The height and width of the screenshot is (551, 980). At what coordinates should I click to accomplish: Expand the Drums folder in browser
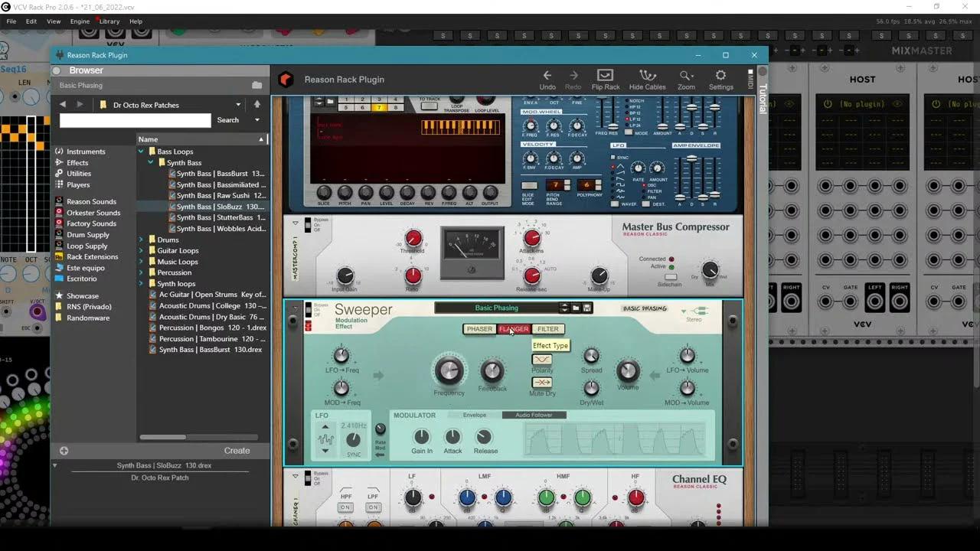click(x=141, y=240)
